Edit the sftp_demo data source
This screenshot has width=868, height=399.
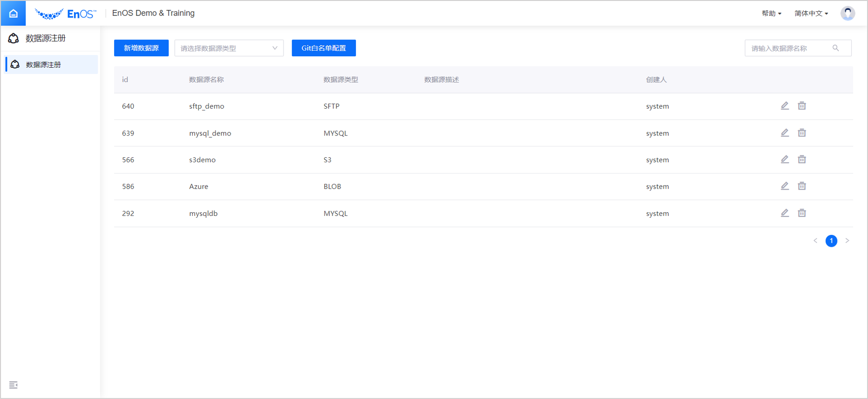[x=784, y=106]
